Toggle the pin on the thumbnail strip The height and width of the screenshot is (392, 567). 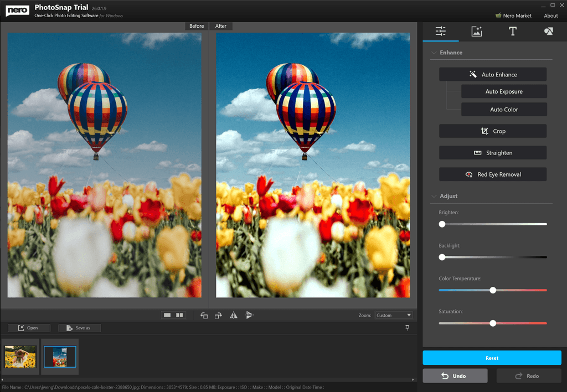click(x=407, y=327)
